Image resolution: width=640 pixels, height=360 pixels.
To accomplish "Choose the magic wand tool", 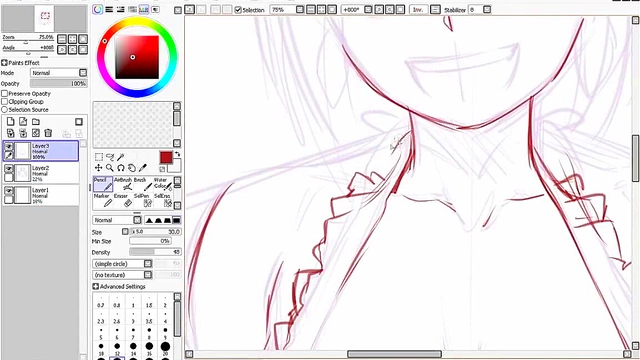I will click(121, 157).
